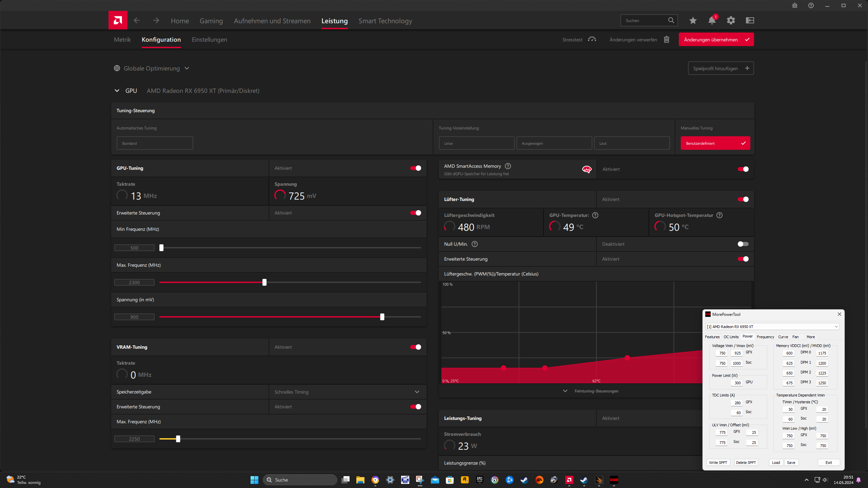Click the AMD logo home icon
868x488 pixels.
click(118, 20)
